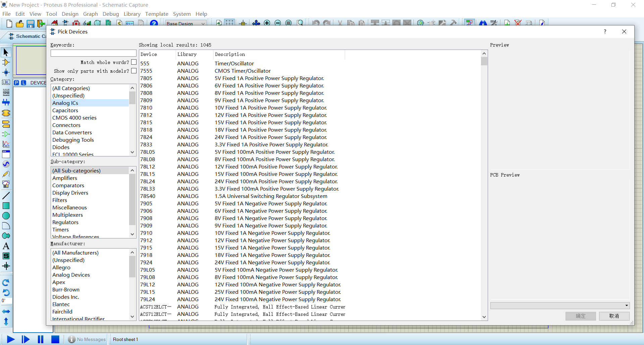This screenshot has width=644, height=345.
Task: Click the Keywords search input field
Action: [94, 53]
